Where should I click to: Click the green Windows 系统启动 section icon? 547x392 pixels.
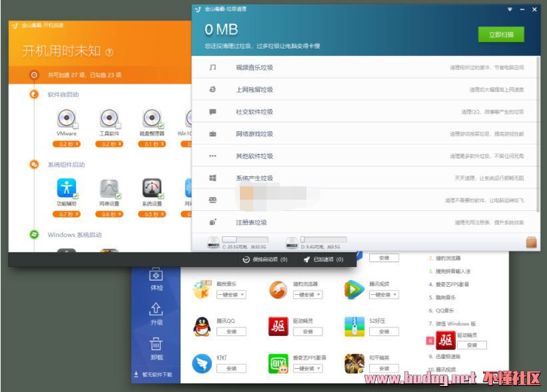34,234
